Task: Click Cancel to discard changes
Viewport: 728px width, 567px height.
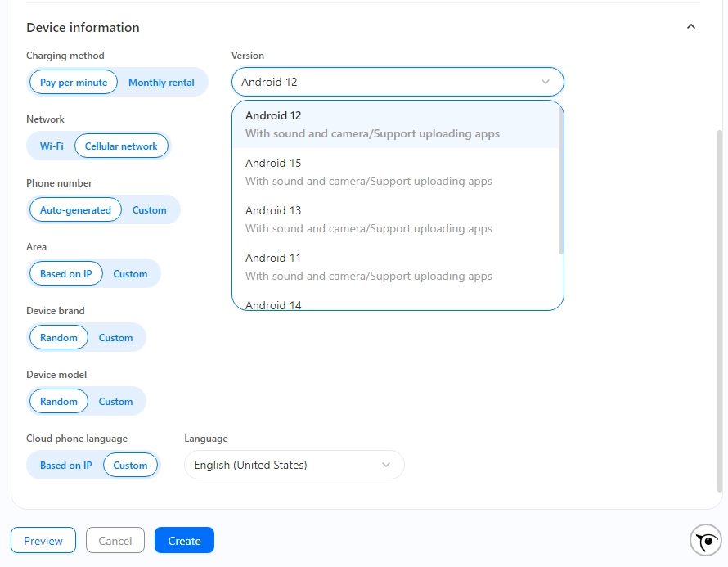Action: click(115, 540)
